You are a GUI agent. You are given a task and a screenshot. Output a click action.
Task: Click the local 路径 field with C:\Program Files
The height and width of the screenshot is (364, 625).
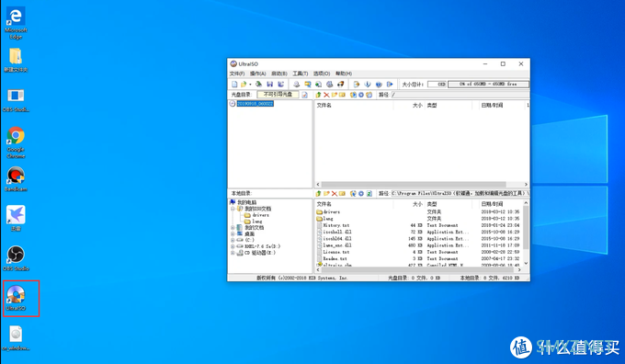pos(460,193)
